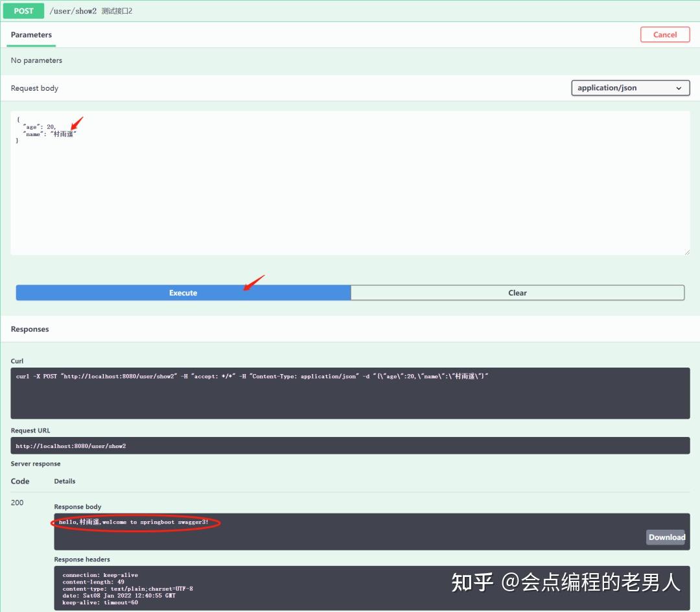Click the No parameters notice row
This screenshot has width=700, height=612.
click(x=36, y=60)
